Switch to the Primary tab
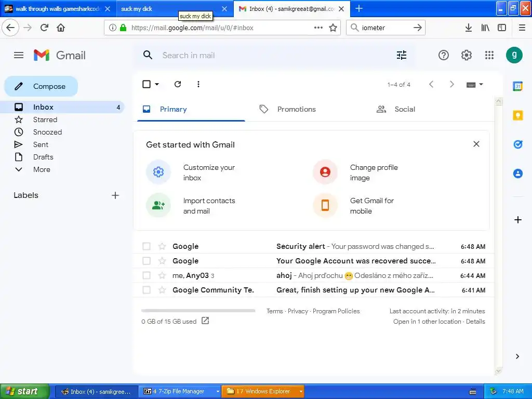The width and height of the screenshot is (532, 399). pyautogui.click(x=191, y=109)
